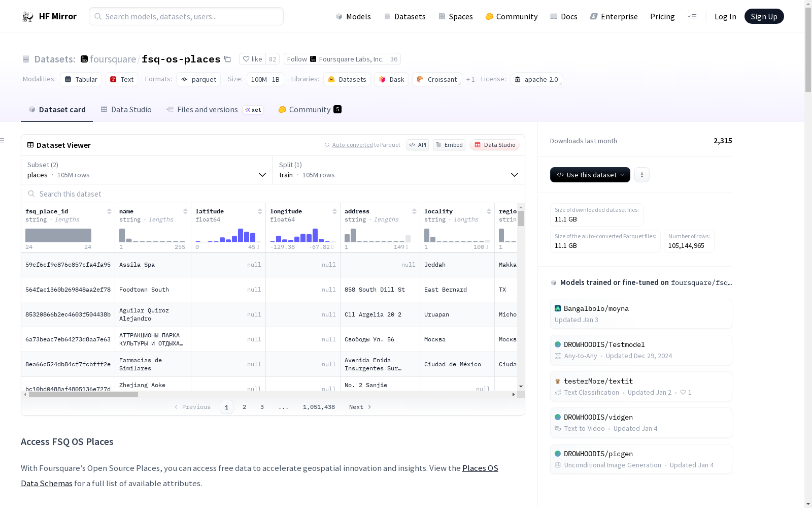Screen dimensions: 812x508
Task: Open Spaces in the top navigation
Action: point(456,17)
